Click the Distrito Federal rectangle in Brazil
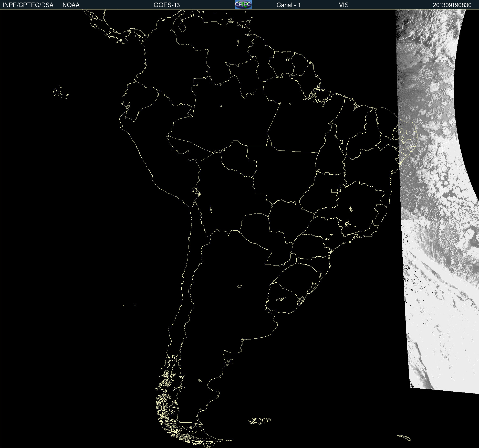 point(334,190)
